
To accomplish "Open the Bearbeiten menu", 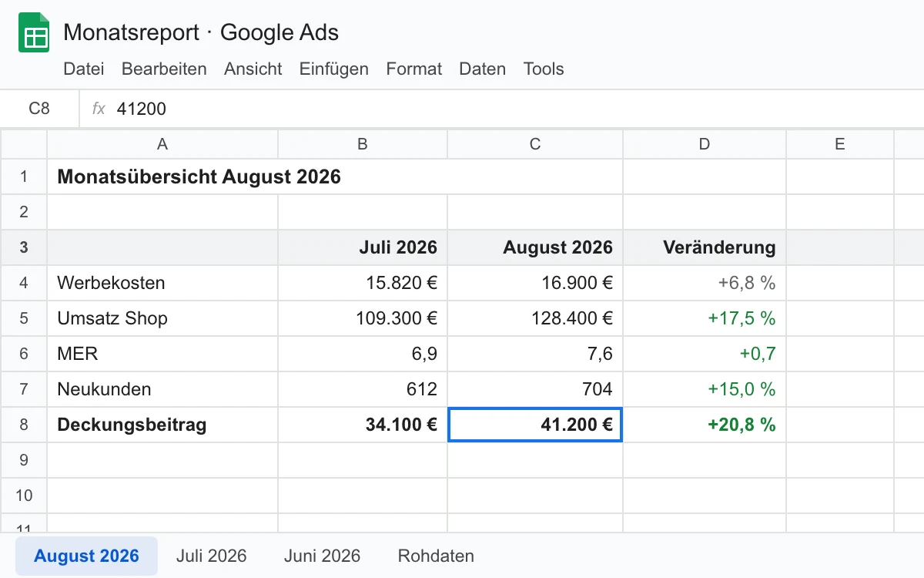I will click(164, 69).
